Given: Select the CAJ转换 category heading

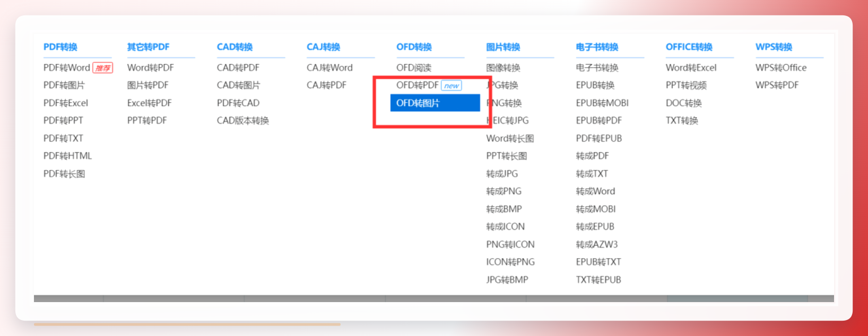Looking at the screenshot, I should coord(323,47).
